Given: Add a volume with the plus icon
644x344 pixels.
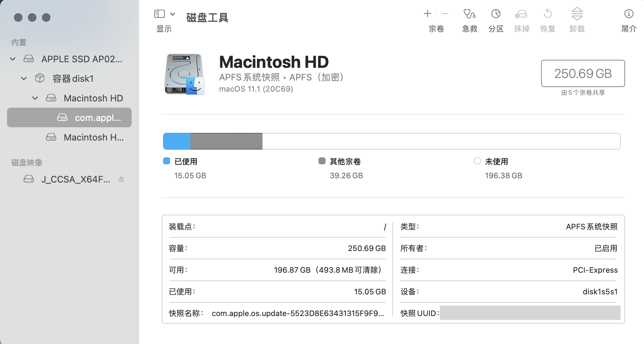Looking at the screenshot, I should tap(427, 14).
